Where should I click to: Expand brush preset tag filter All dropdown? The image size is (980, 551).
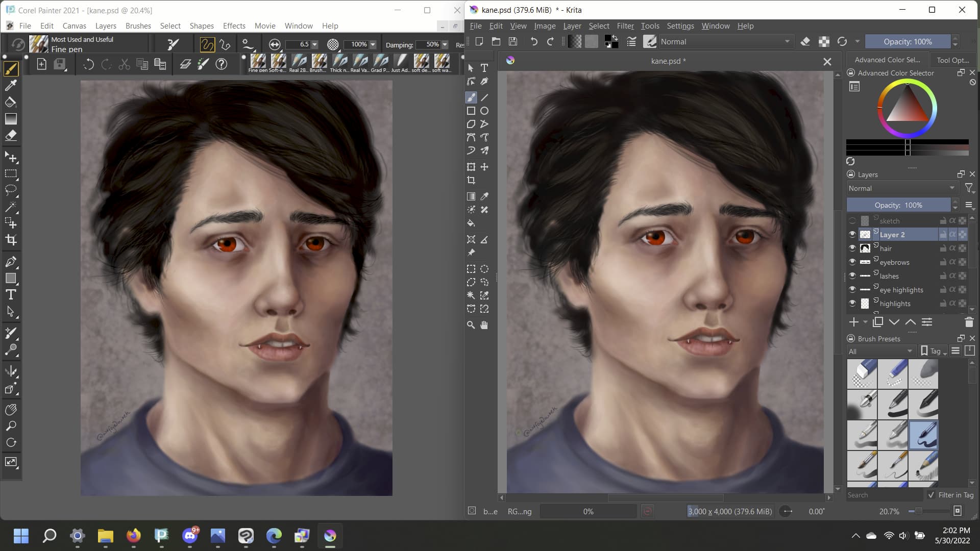880,351
